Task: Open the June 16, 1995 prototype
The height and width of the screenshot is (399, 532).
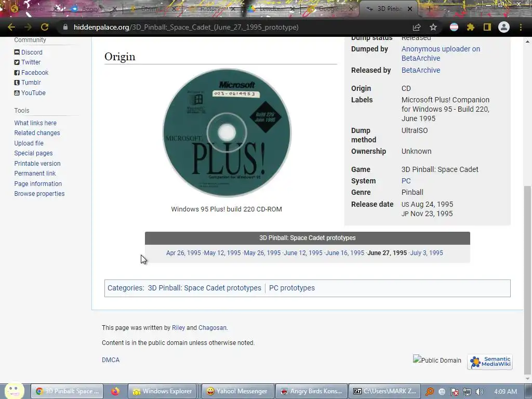Action: [345, 253]
